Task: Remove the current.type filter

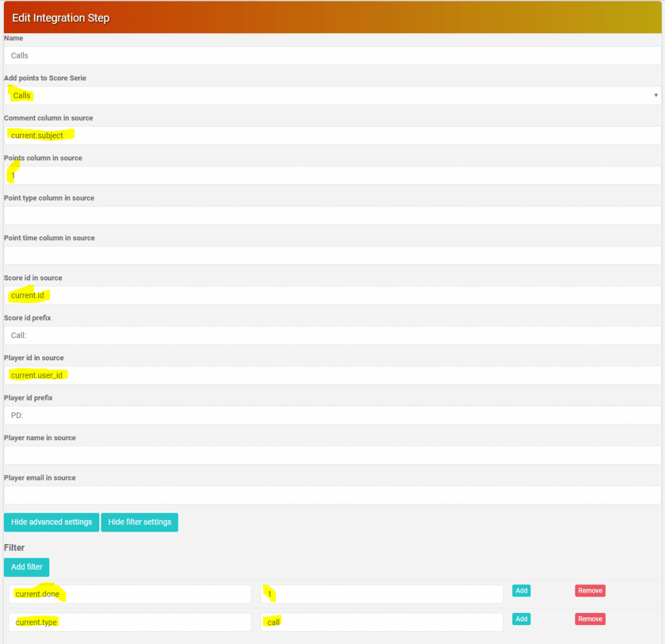Action: coord(590,619)
